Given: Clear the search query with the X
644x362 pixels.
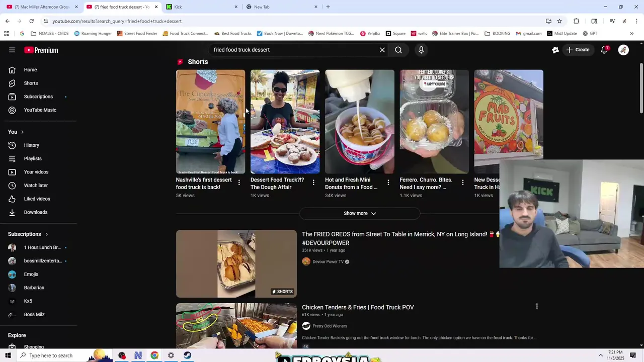Looking at the screenshot, I should [x=382, y=50].
